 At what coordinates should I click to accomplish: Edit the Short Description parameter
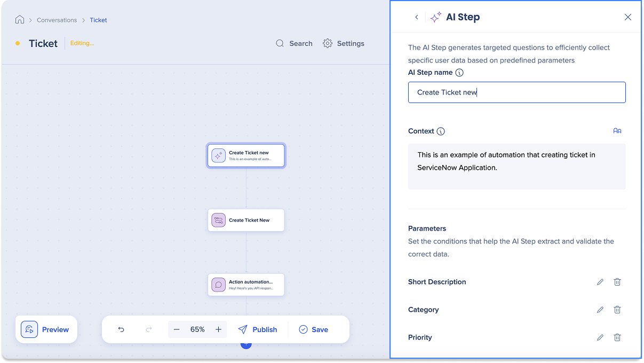click(x=600, y=282)
